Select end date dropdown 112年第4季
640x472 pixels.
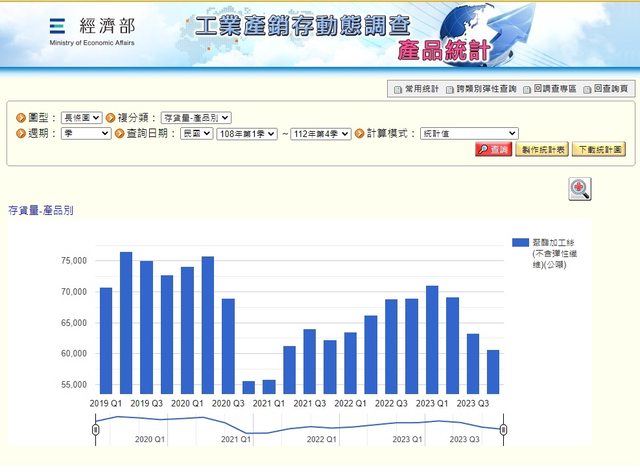(x=321, y=133)
